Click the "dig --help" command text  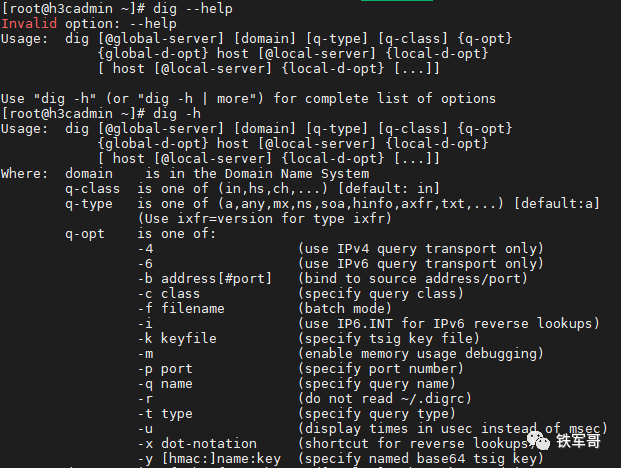point(193,8)
